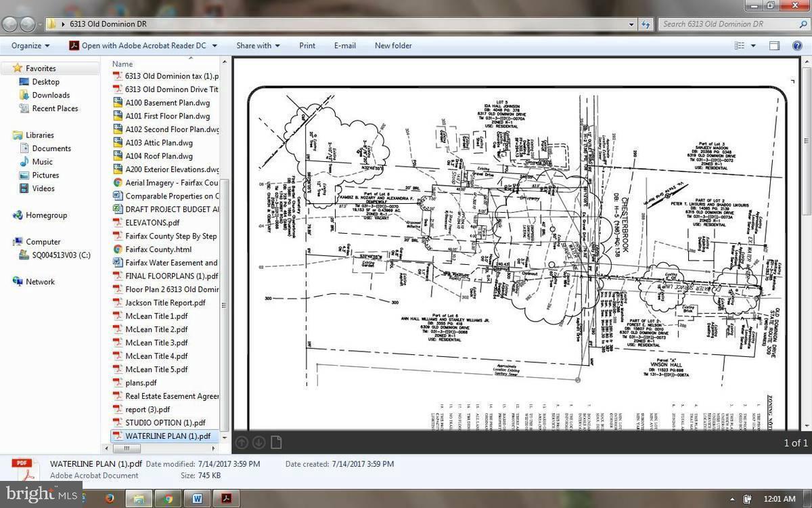The width and height of the screenshot is (812, 508).
Task: Select WATERLINE PLAN (1).pdf in list
Action: 166,436
